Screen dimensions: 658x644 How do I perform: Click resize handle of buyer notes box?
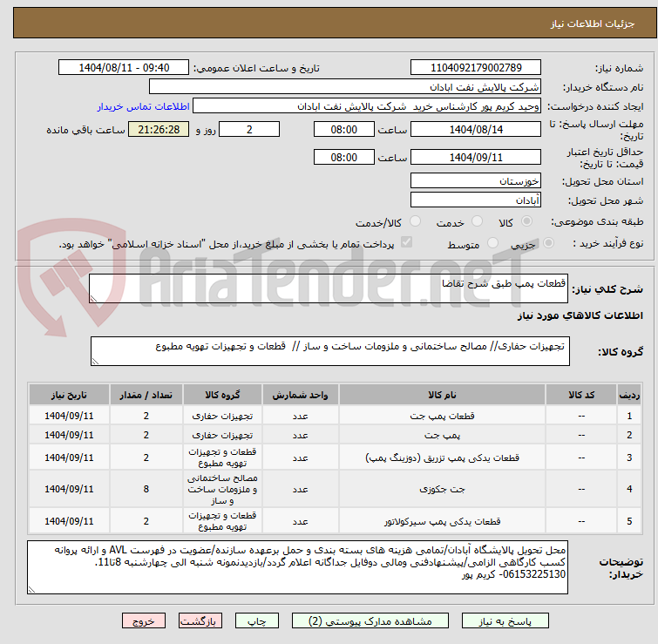[x=32, y=589]
